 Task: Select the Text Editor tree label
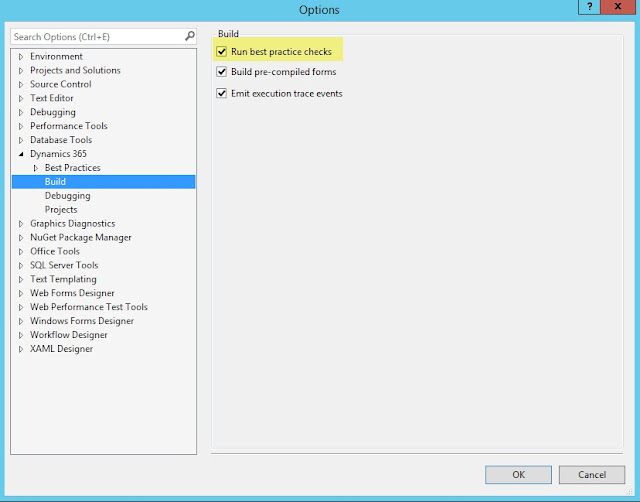[x=51, y=98]
